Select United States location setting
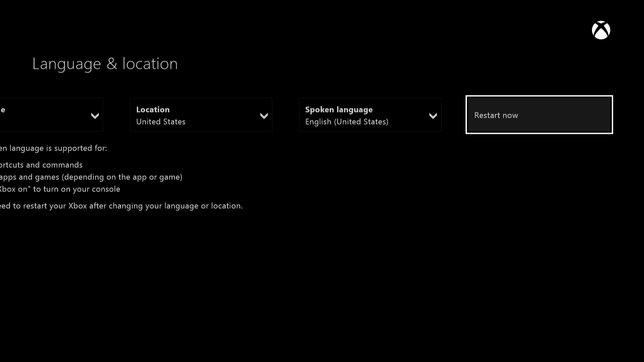The width and height of the screenshot is (644, 362). coord(201,115)
